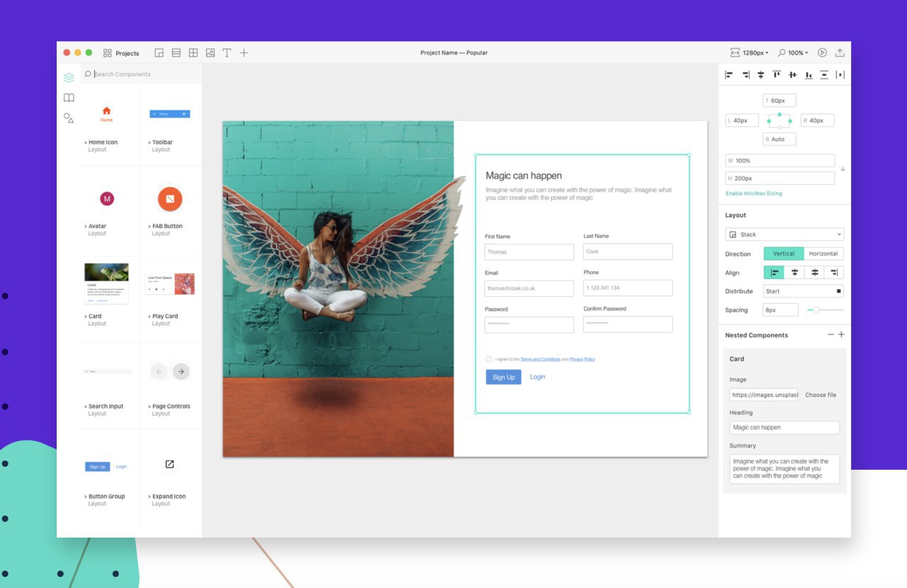Click Enable Min/Max Sizing link

point(754,193)
